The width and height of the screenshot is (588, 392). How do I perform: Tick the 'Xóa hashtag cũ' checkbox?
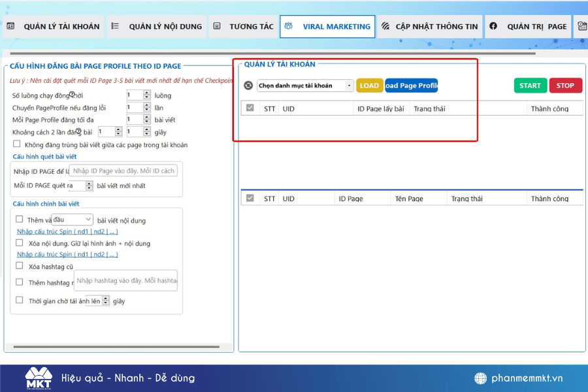[20, 266]
